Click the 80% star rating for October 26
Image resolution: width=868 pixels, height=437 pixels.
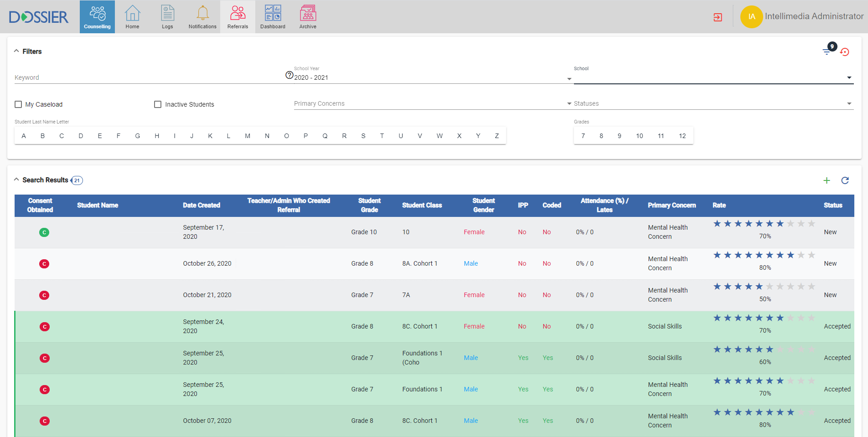[764, 255]
